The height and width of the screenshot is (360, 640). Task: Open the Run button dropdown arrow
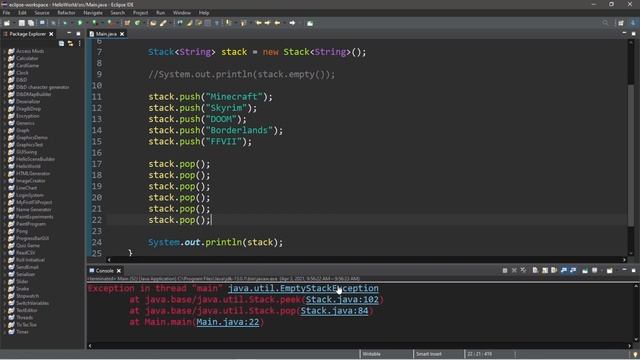87,23
